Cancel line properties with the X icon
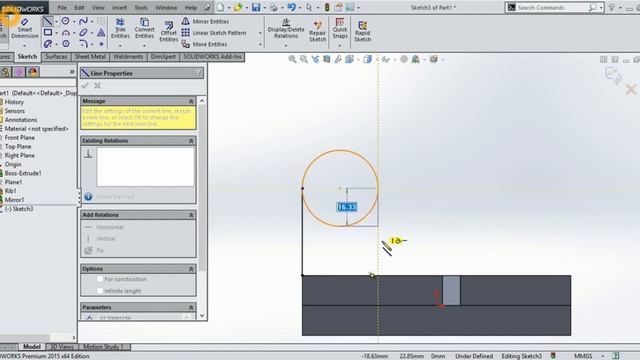640x360 pixels. (x=97, y=86)
